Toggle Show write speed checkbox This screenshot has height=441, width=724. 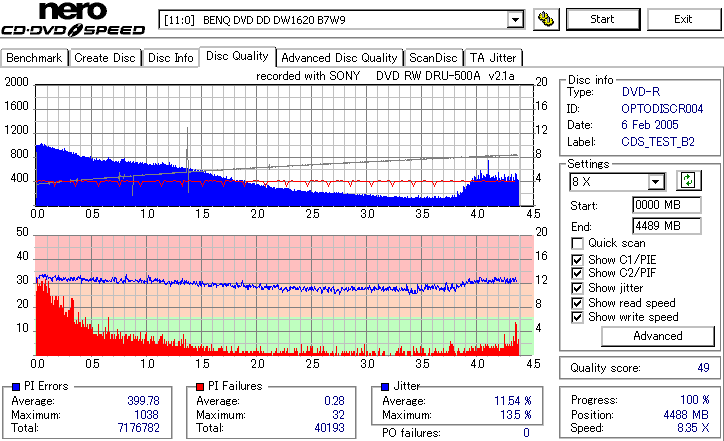coord(577,317)
